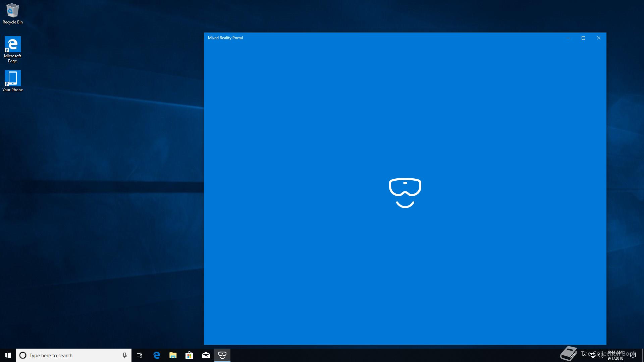Click the network status tray icon
The width and height of the screenshot is (644, 362).
point(593,355)
